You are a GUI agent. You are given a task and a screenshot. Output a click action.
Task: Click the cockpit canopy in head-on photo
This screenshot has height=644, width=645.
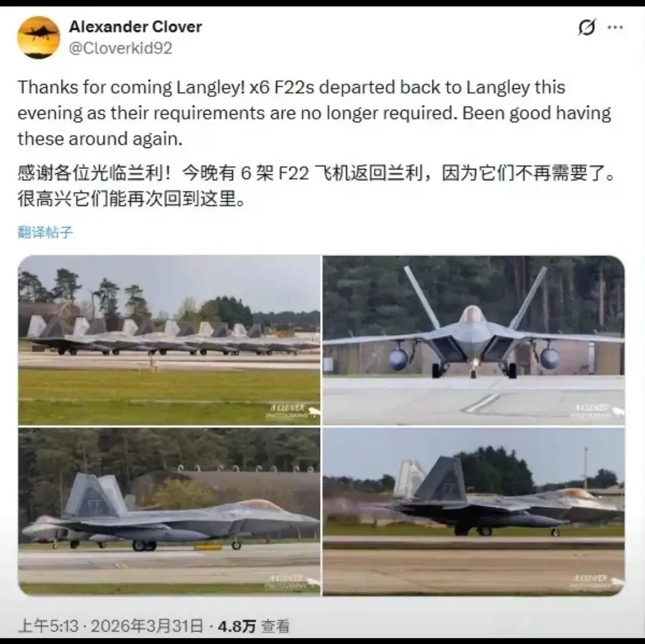point(472,315)
